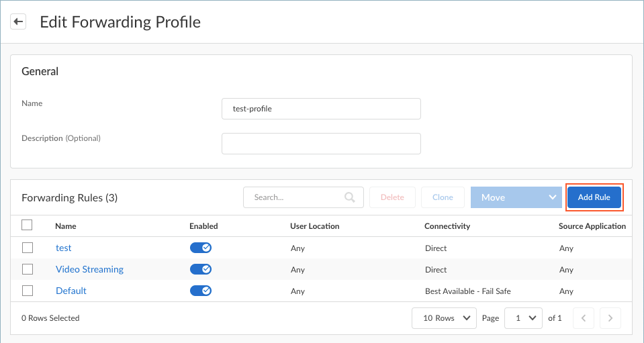
Task: Open the Video Streaming rule link
Action: (89, 269)
